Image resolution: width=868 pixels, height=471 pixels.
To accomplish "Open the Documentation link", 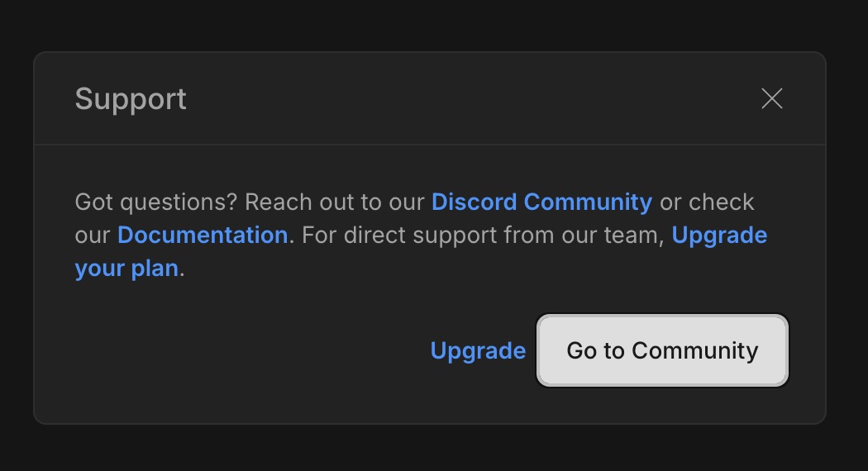I will (x=203, y=235).
